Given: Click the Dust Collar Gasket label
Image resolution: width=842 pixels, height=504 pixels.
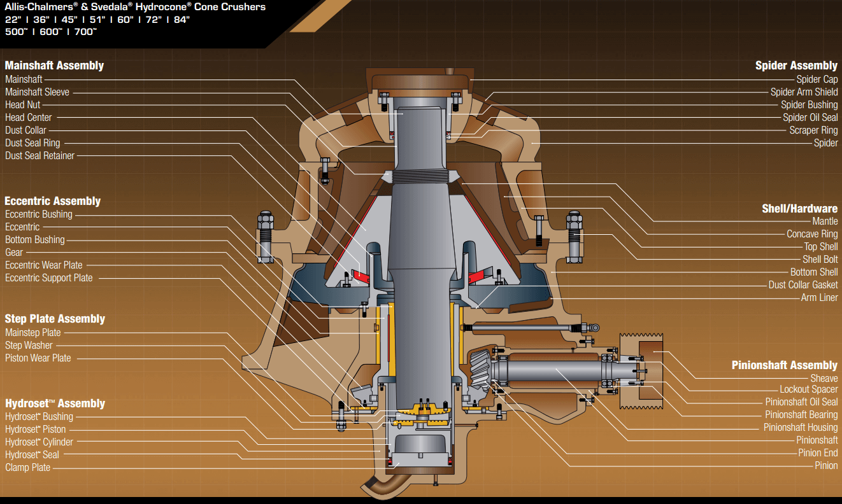Looking at the screenshot, I should click(x=803, y=285).
